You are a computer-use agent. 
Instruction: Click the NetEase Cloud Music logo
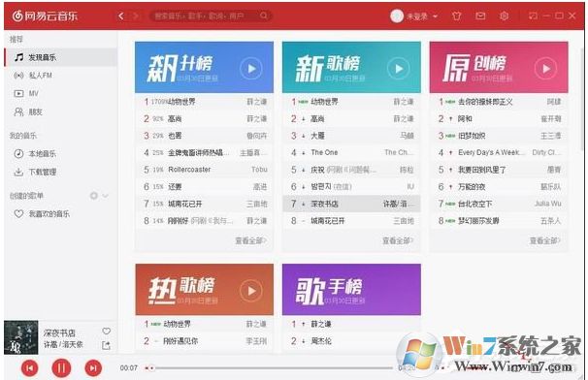pyautogui.click(x=45, y=16)
